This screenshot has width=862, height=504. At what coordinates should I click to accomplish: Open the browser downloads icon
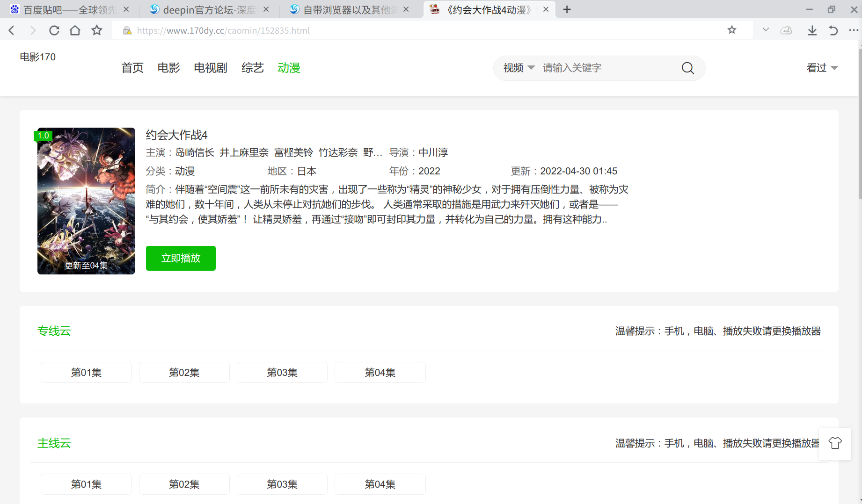click(812, 30)
